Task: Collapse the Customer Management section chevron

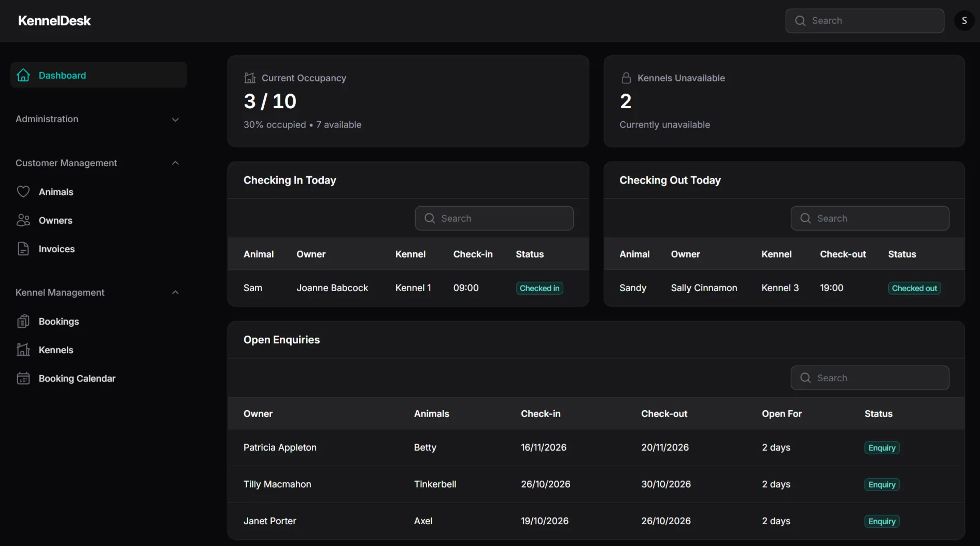Action: pyautogui.click(x=175, y=163)
